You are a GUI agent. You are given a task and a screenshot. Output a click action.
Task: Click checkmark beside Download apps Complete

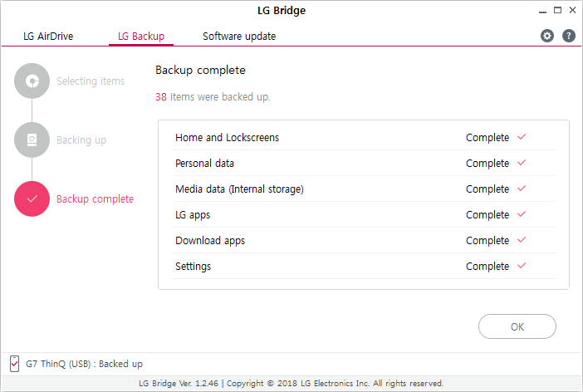pos(522,239)
